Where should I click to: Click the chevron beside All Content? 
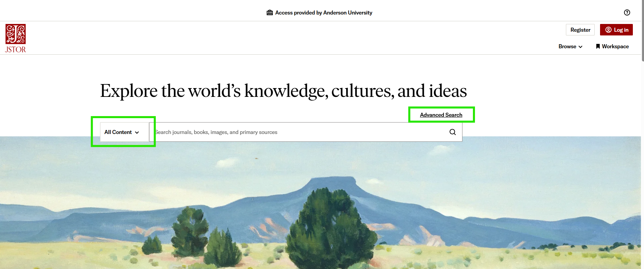tap(137, 132)
